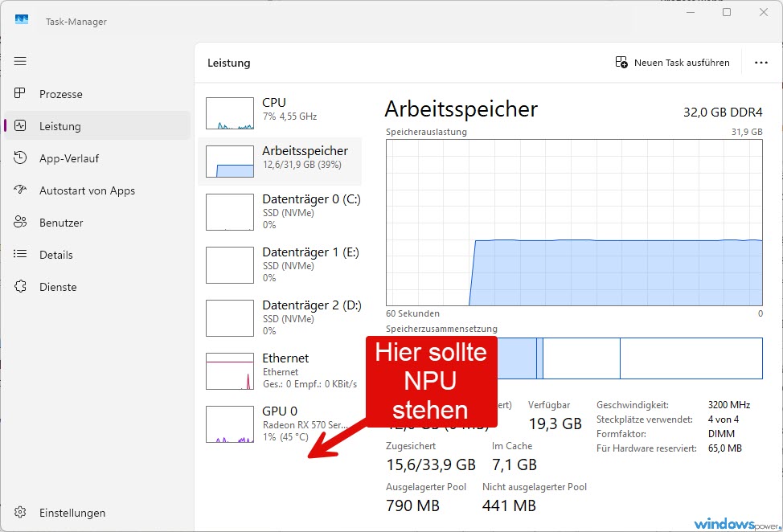Click the App-Verlauf history icon
The height and width of the screenshot is (532, 783).
(x=20, y=158)
